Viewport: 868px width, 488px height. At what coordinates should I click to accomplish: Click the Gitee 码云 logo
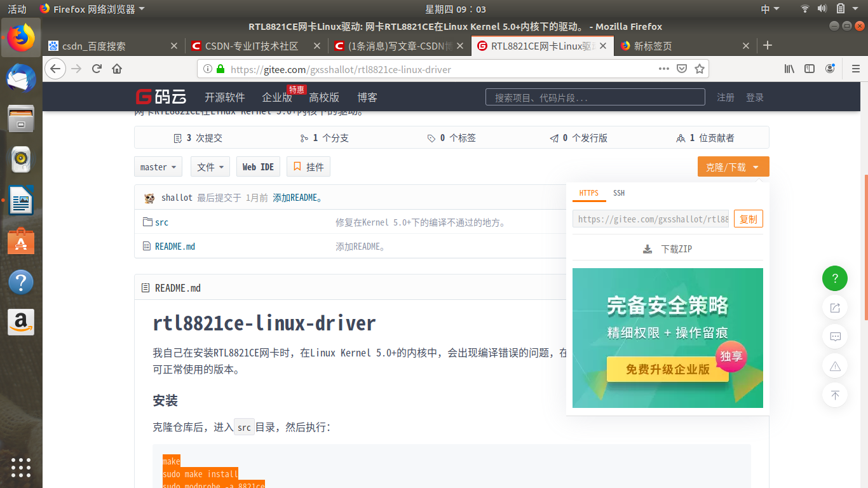(x=161, y=97)
